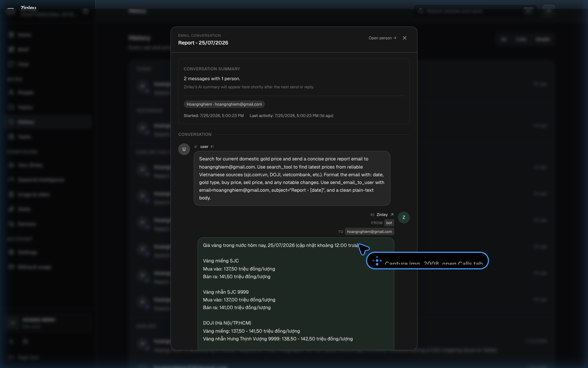Click the user message bubble text
The image size is (588, 368).
[x=292, y=178]
